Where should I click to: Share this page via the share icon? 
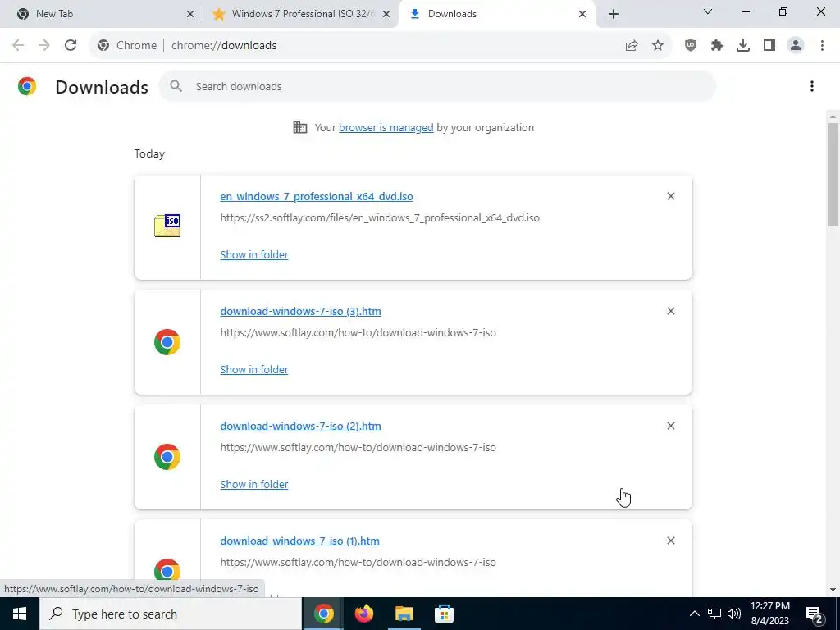(632, 46)
